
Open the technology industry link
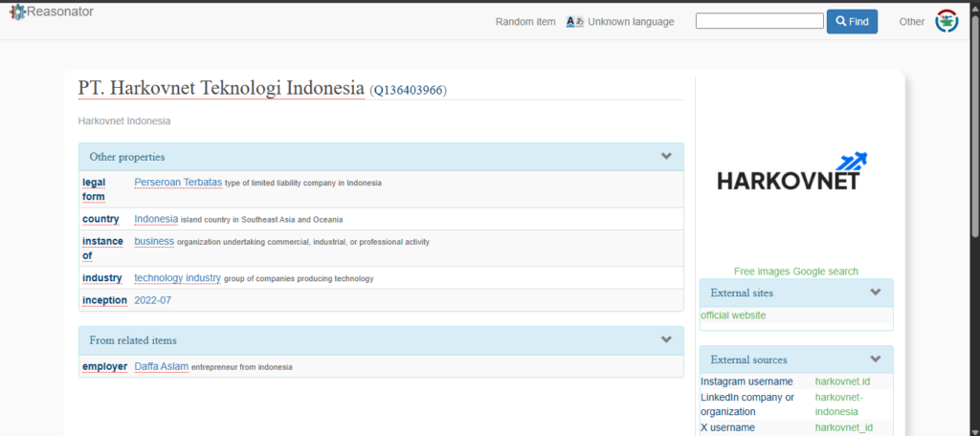pos(177,278)
